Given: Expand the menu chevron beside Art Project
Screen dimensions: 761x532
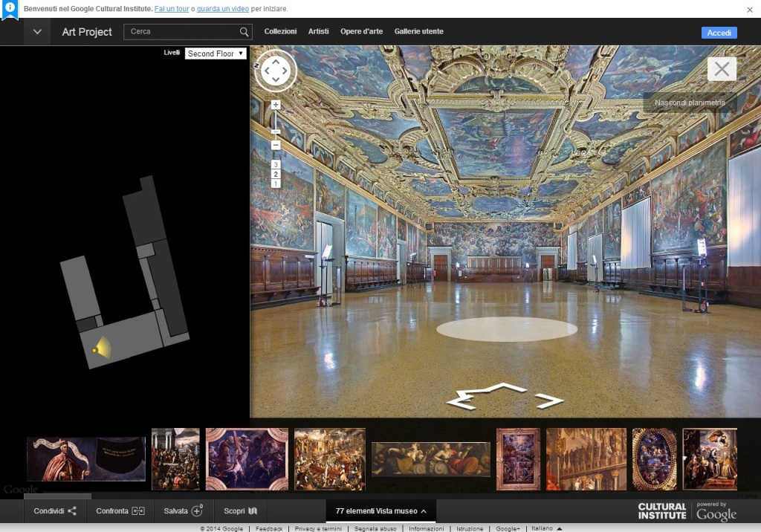Looking at the screenshot, I should (x=37, y=32).
